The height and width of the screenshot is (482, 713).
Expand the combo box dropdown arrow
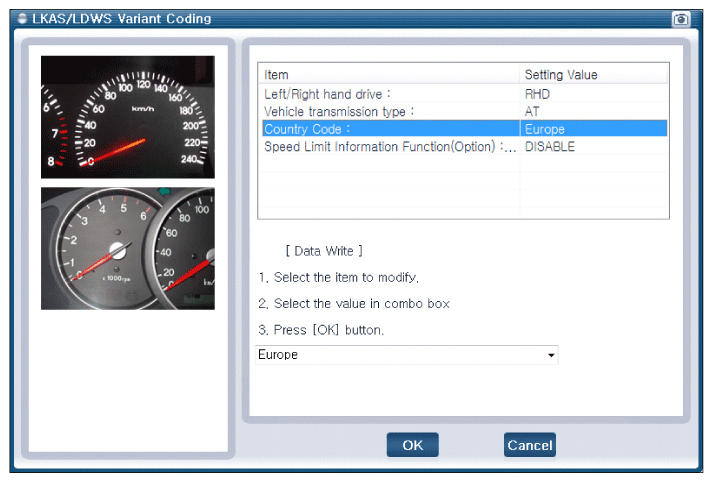tap(550, 355)
